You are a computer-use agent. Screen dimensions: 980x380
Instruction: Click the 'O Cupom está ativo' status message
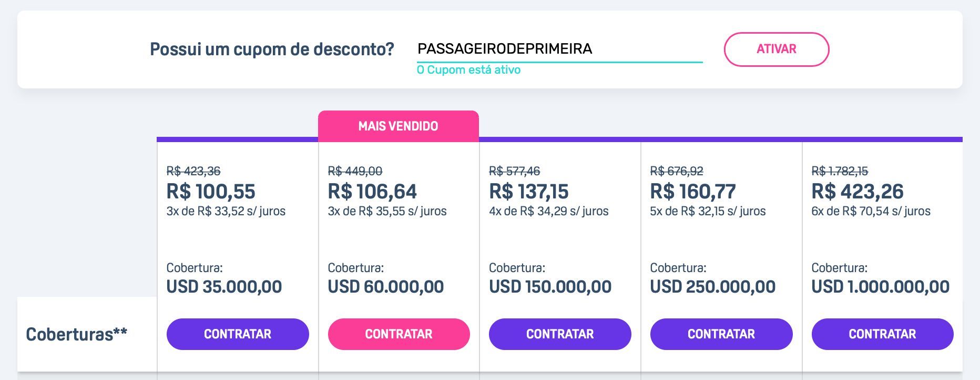point(468,70)
